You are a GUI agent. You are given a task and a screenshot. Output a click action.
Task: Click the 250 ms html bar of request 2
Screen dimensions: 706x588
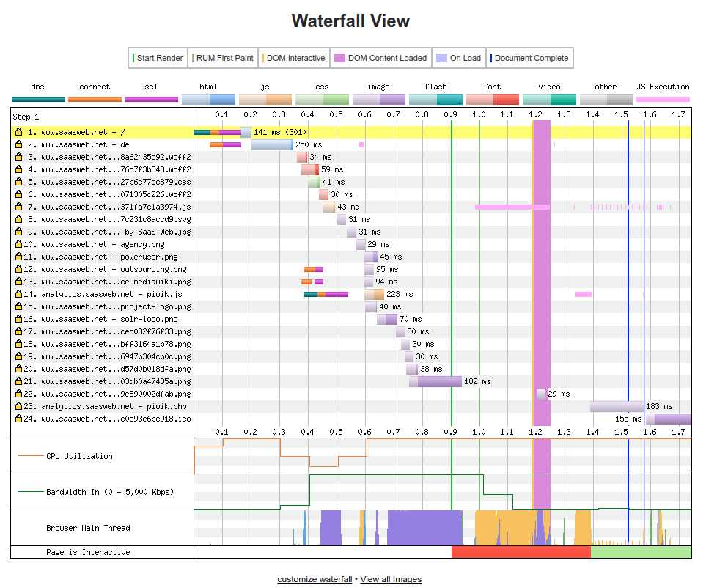[x=272, y=144]
